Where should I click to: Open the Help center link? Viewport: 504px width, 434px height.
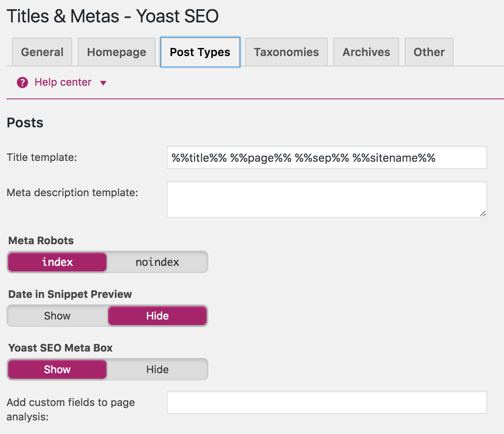(63, 82)
